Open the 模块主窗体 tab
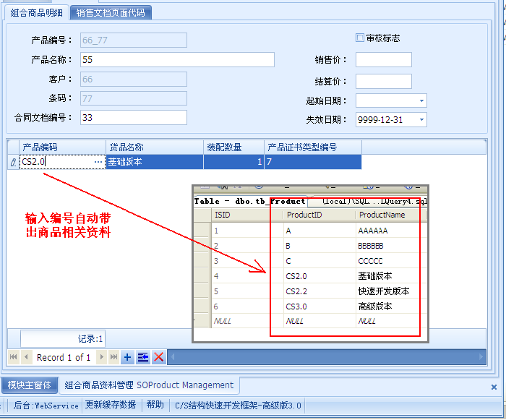Viewport: 506px width, 420px height. 27,385
